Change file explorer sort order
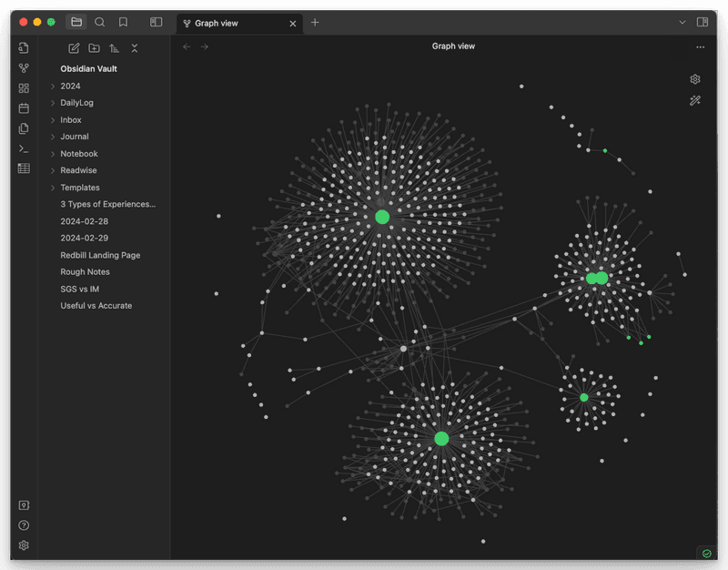Image resolution: width=728 pixels, height=570 pixels. click(x=115, y=48)
